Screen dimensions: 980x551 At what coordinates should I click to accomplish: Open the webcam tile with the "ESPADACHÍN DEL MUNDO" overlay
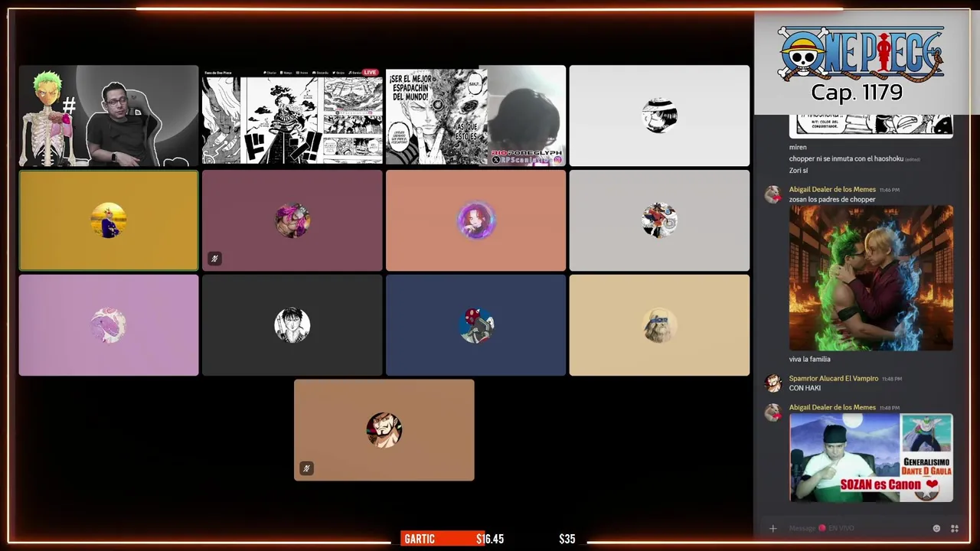(476, 116)
